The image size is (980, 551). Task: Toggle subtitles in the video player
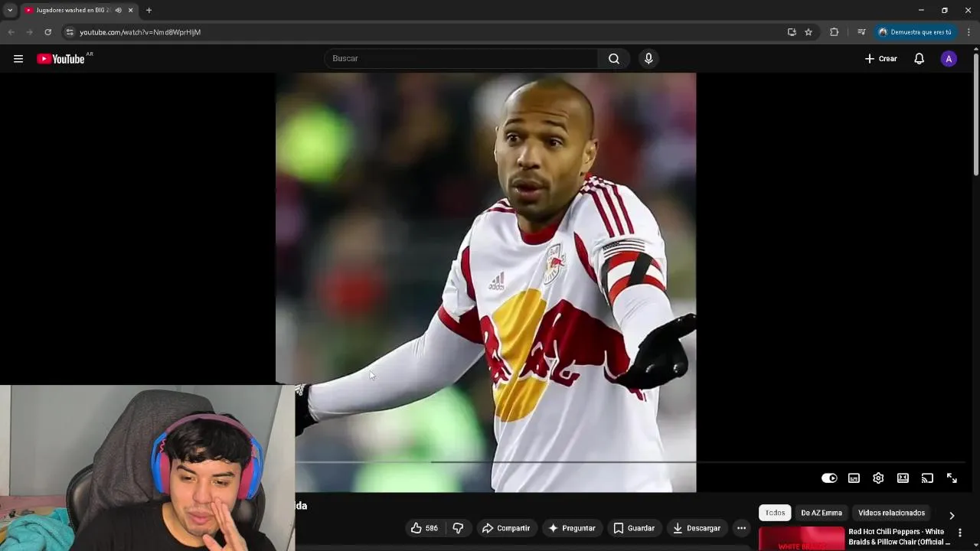[854, 478]
